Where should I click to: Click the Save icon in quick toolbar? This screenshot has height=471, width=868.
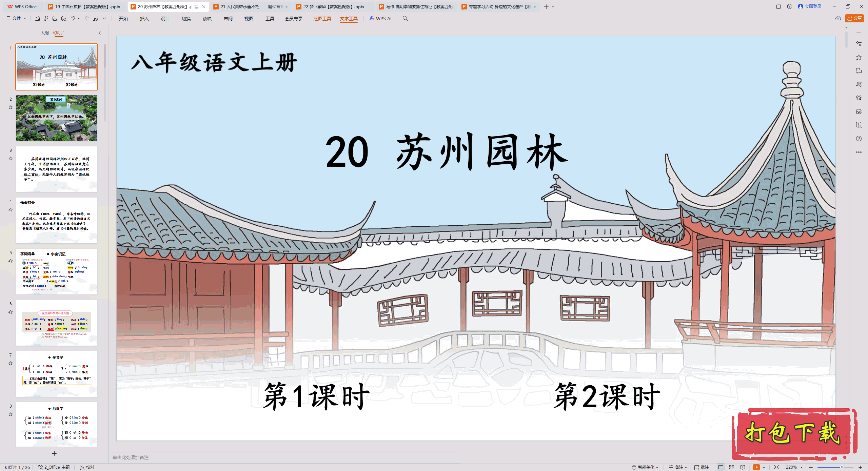click(37, 18)
